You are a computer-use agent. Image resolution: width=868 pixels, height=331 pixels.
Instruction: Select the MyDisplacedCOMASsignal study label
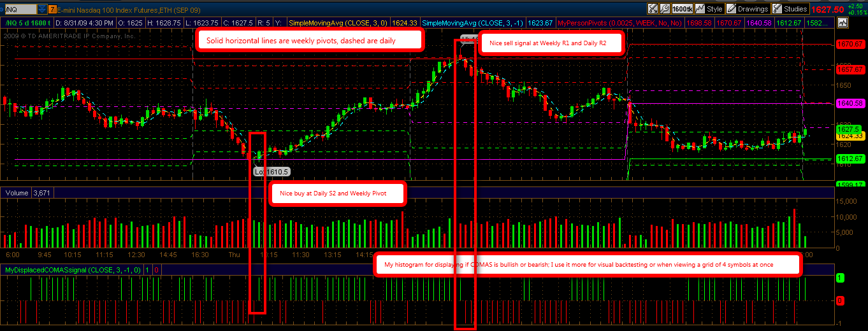(73, 270)
